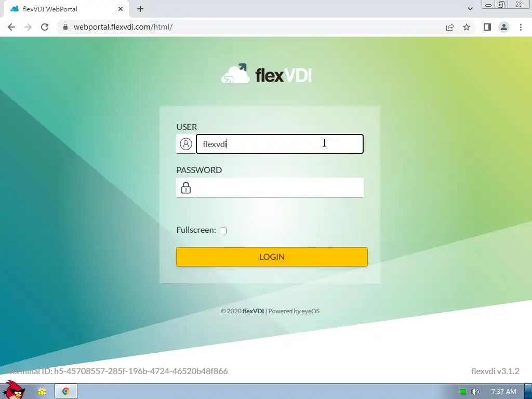Click the share page icon
This screenshot has height=399, width=532.
[x=450, y=27]
